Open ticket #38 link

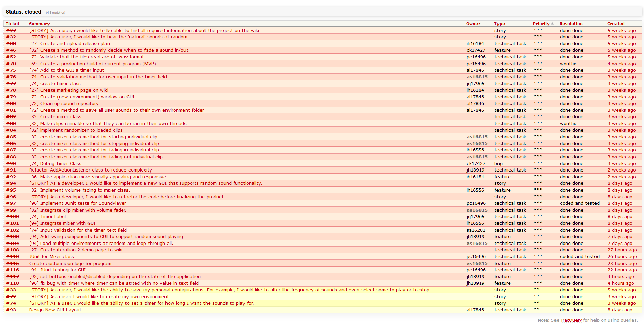click(x=11, y=43)
